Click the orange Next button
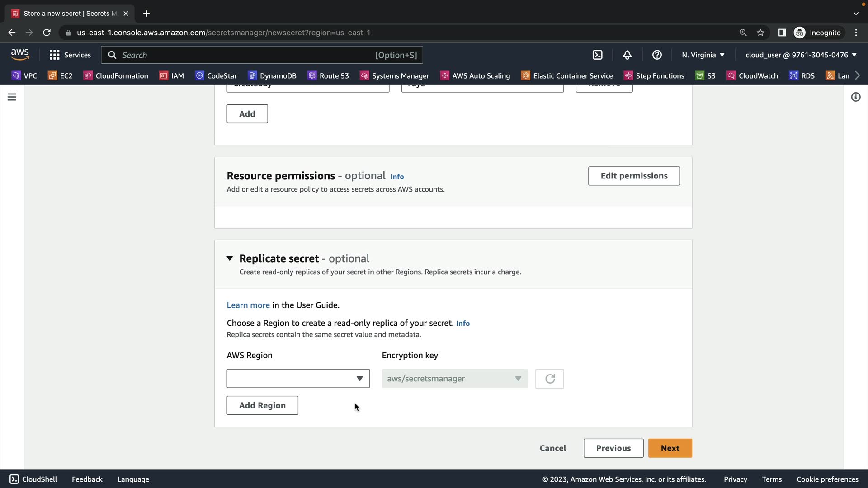868x488 pixels. coord(670,448)
